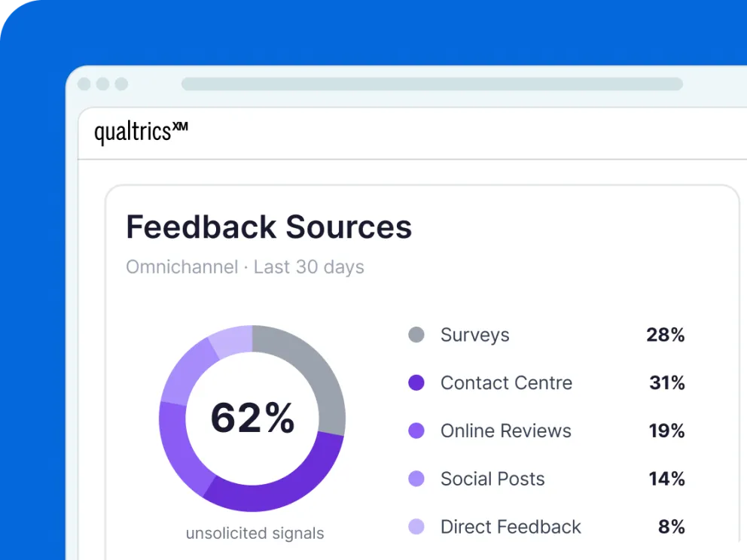
Task: Click the 31% Contact Centre value
Action: click(667, 383)
